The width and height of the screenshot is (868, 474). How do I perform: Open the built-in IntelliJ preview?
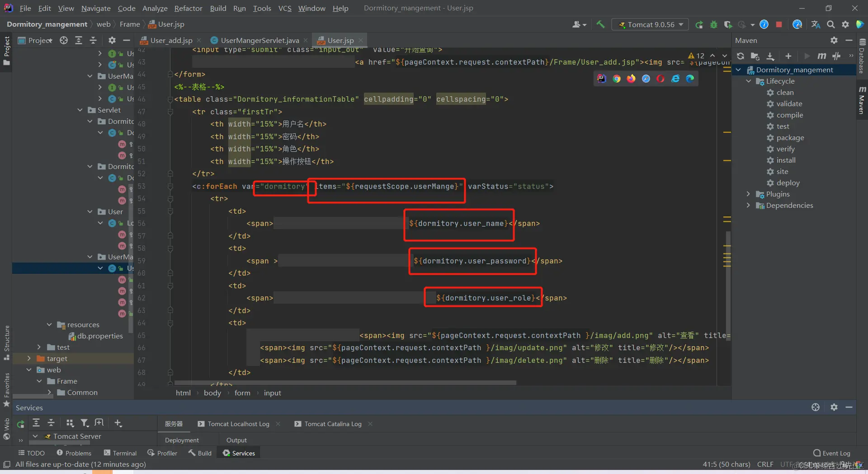602,79
